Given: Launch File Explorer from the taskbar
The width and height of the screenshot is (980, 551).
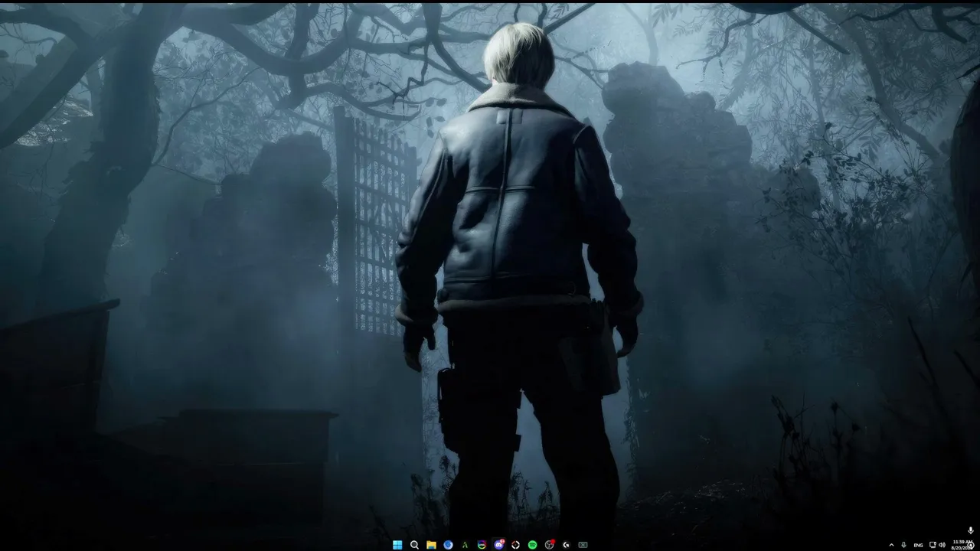Looking at the screenshot, I should pyautogui.click(x=431, y=545).
